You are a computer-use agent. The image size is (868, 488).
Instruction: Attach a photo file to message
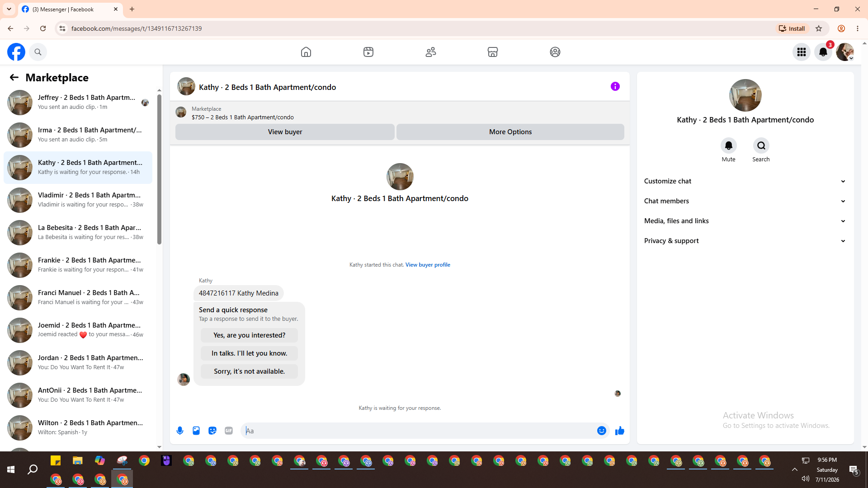196,431
